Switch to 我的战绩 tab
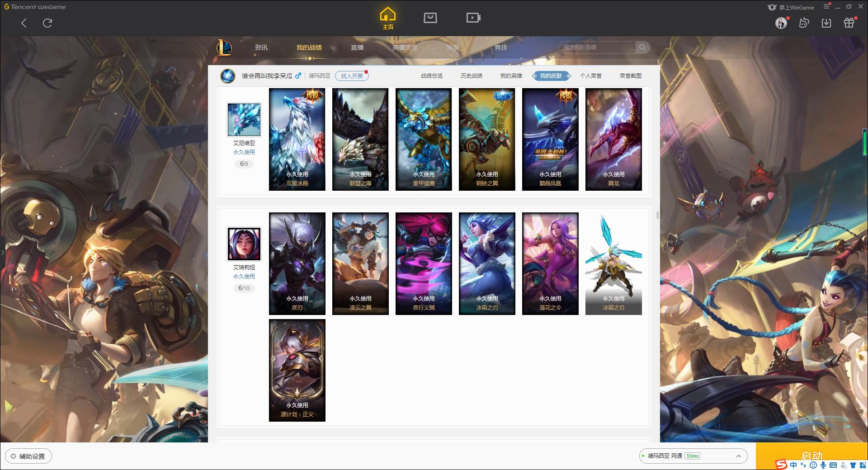Viewport: 868px width, 470px height. pos(309,47)
